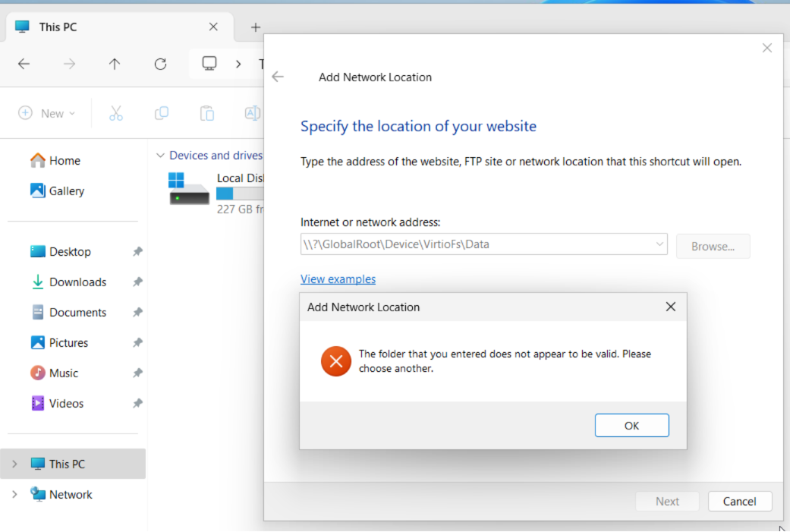The width and height of the screenshot is (790, 532).
Task: Open Downloads in the sidebar
Action: (x=77, y=282)
